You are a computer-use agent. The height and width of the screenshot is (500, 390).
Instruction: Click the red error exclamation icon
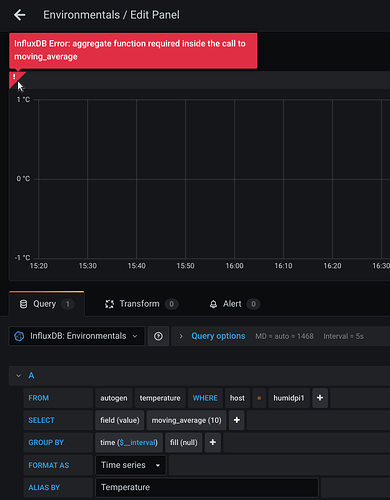click(x=14, y=77)
